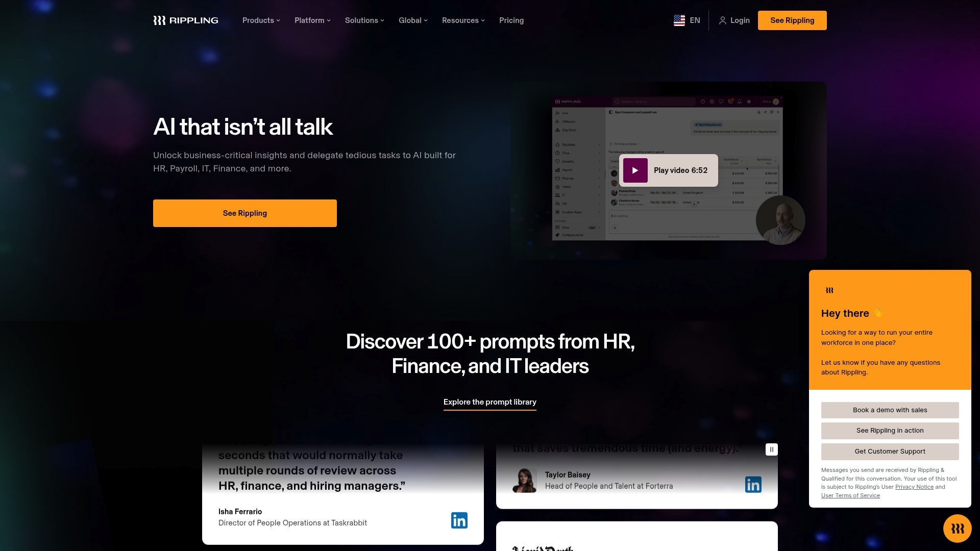Click the large See Rippling hero button
The height and width of the screenshot is (551, 980).
[245, 213]
